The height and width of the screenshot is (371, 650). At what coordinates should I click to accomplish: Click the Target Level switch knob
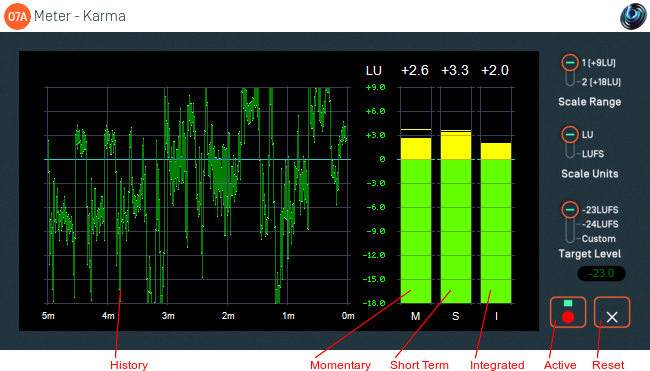click(x=570, y=210)
